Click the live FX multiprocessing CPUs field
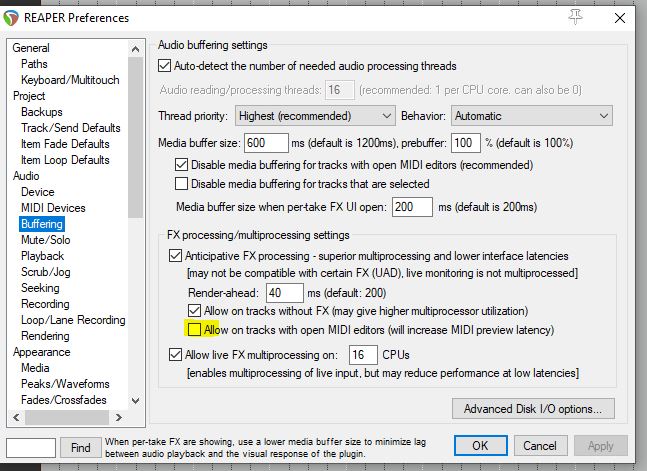 click(363, 355)
